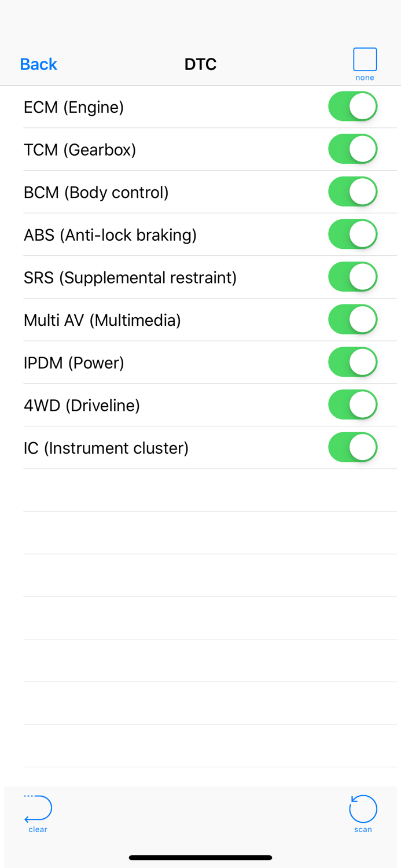The width and height of the screenshot is (401, 868).
Task: Turn off TCM (Gearbox) toggle
Action: (352, 149)
